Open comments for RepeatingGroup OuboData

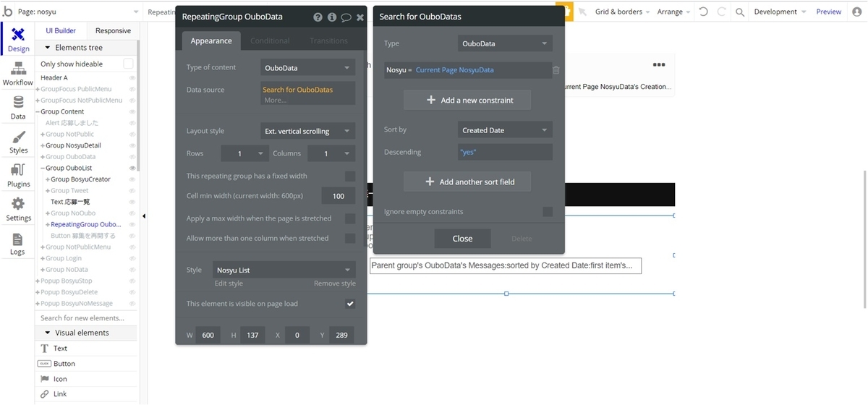pyautogui.click(x=346, y=17)
